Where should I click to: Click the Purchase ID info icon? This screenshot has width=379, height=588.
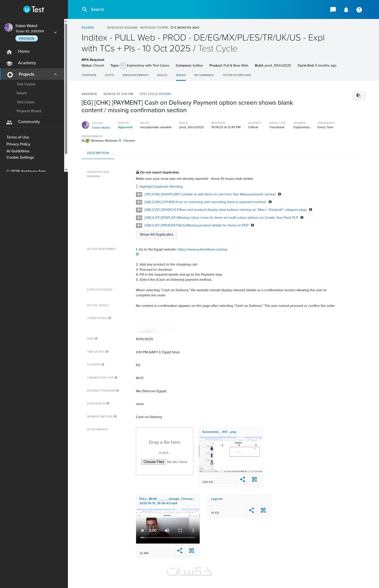[108, 403]
